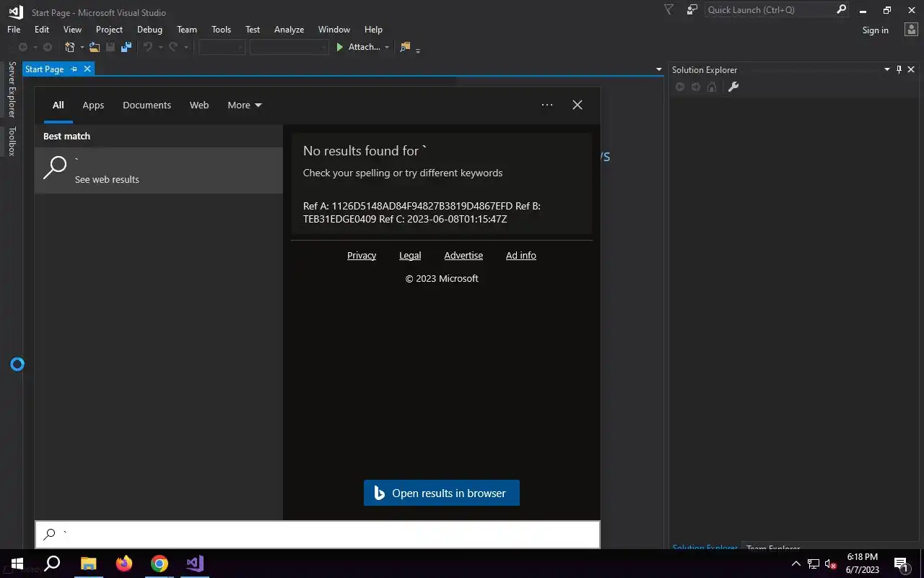Click the Legal link

pyautogui.click(x=410, y=256)
